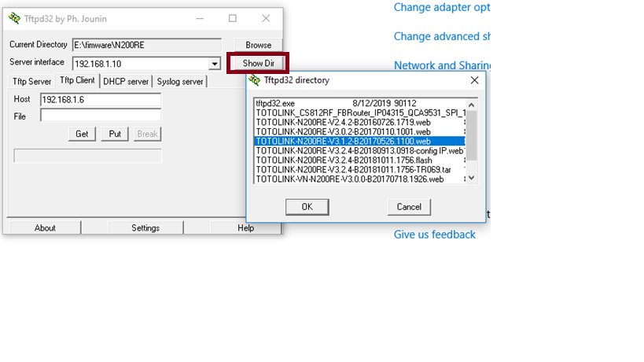The image size is (644, 362).
Task: Click the Tftpd32 app icon in title bar
Action: 14,18
